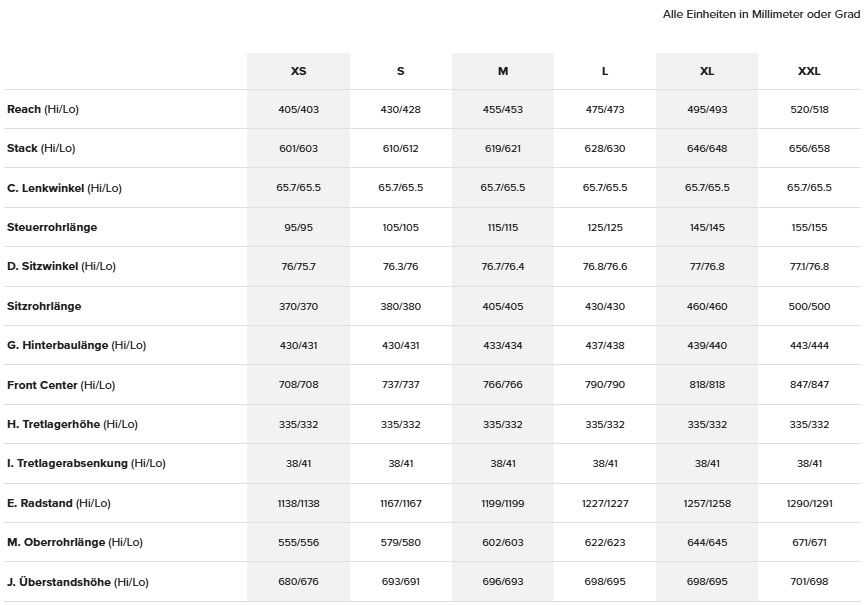Click the XS size column header
This screenshot has height=605, width=865.
click(x=298, y=71)
